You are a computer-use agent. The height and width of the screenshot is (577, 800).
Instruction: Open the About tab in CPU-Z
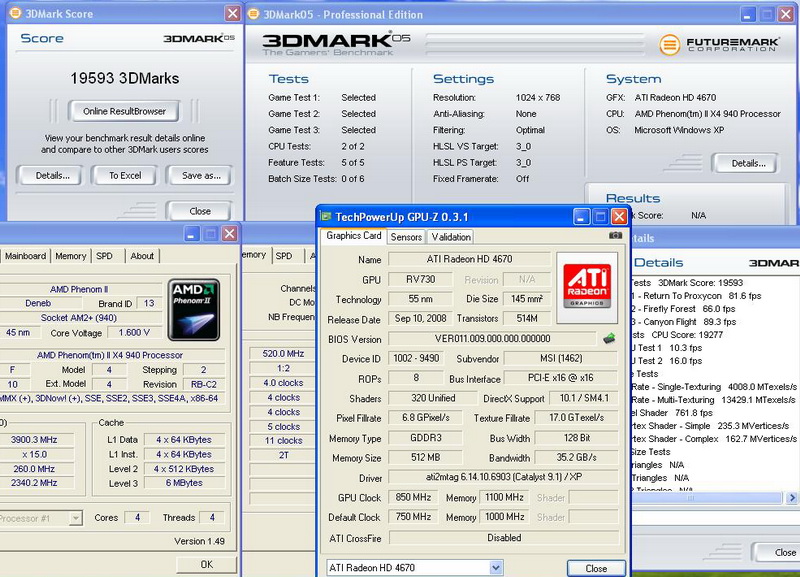[142, 256]
